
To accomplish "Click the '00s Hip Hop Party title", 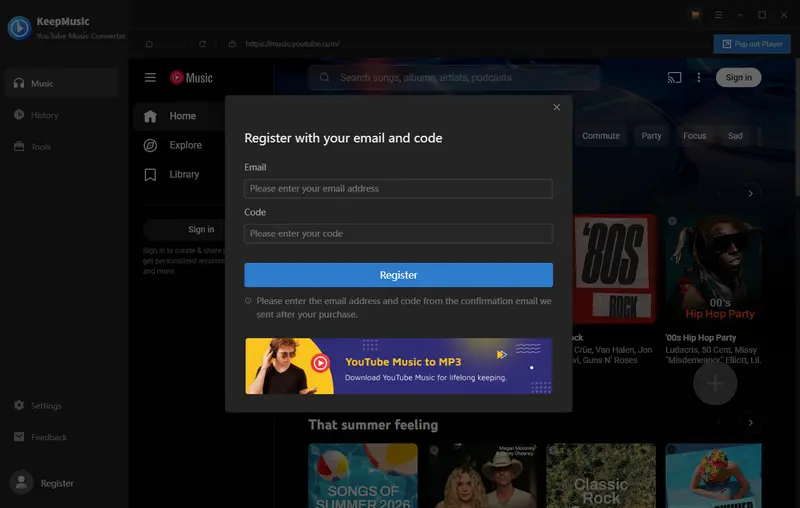I will pyautogui.click(x=701, y=338).
